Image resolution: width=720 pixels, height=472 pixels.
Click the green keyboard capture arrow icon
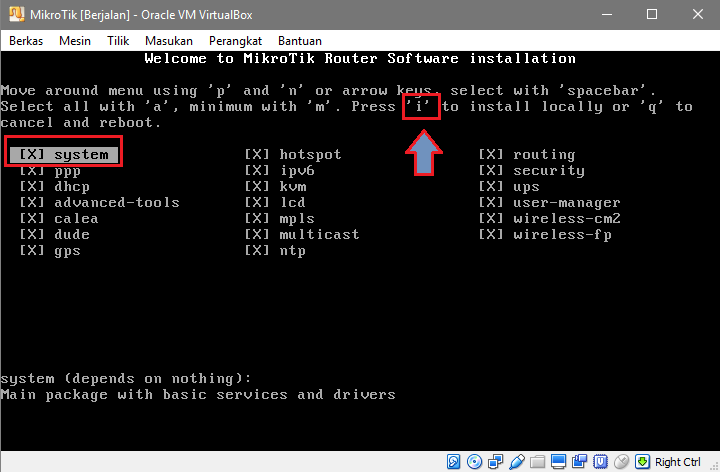point(642,461)
